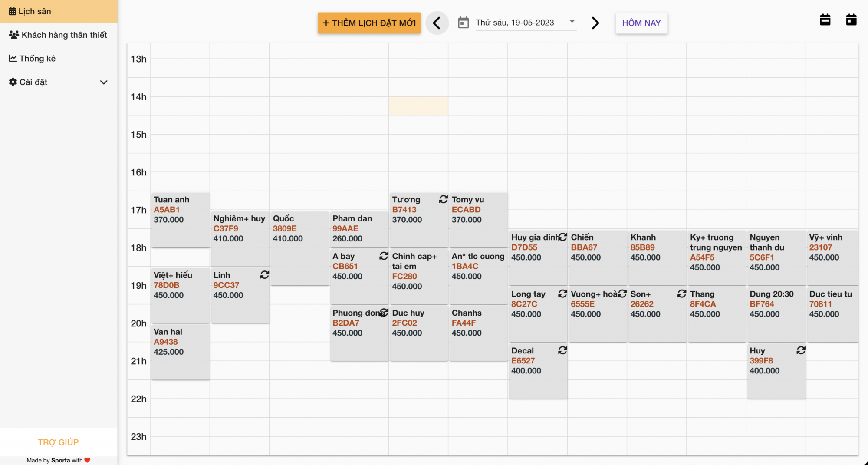
Task: Go to next day with right chevron
Action: point(595,23)
